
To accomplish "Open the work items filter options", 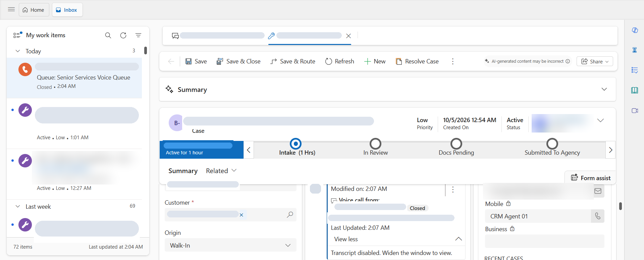I will (x=138, y=35).
